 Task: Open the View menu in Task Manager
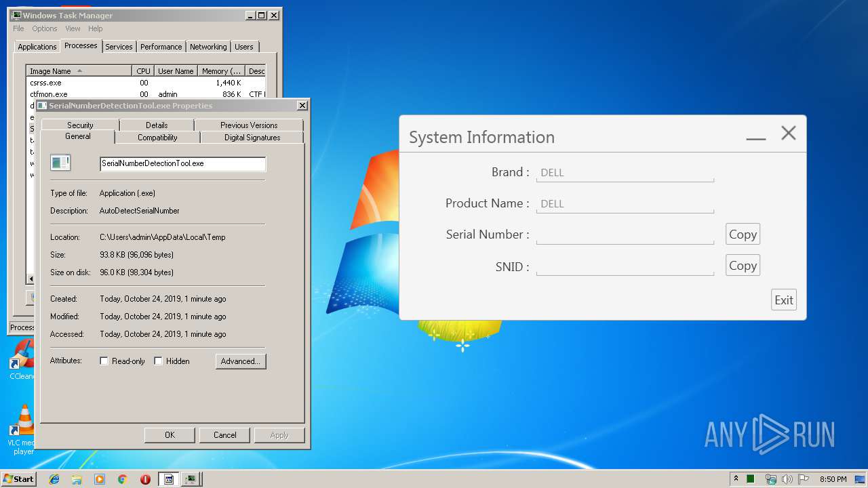pyautogui.click(x=73, y=28)
